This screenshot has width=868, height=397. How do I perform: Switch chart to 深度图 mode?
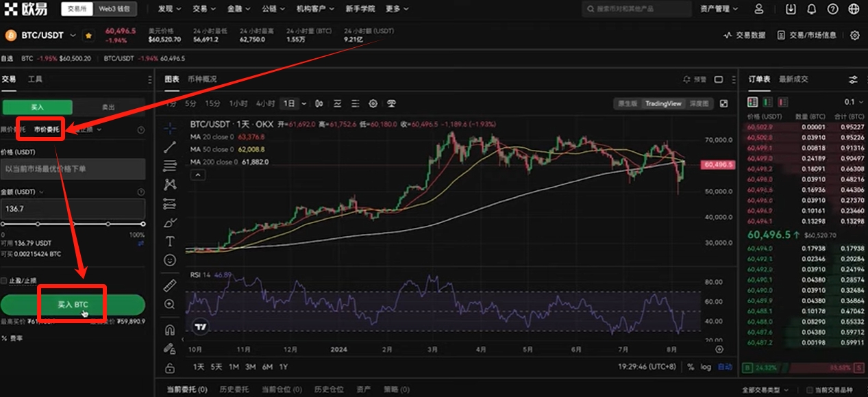[x=699, y=103]
